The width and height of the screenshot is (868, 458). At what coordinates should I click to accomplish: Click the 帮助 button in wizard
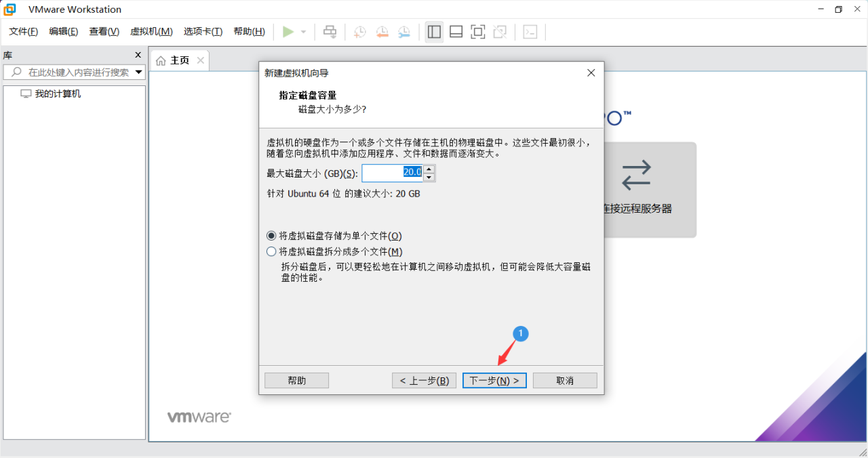point(296,381)
